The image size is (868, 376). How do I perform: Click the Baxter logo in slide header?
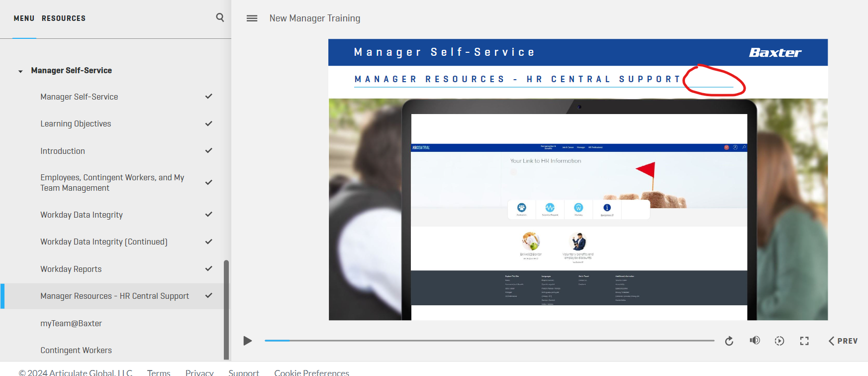pos(775,52)
